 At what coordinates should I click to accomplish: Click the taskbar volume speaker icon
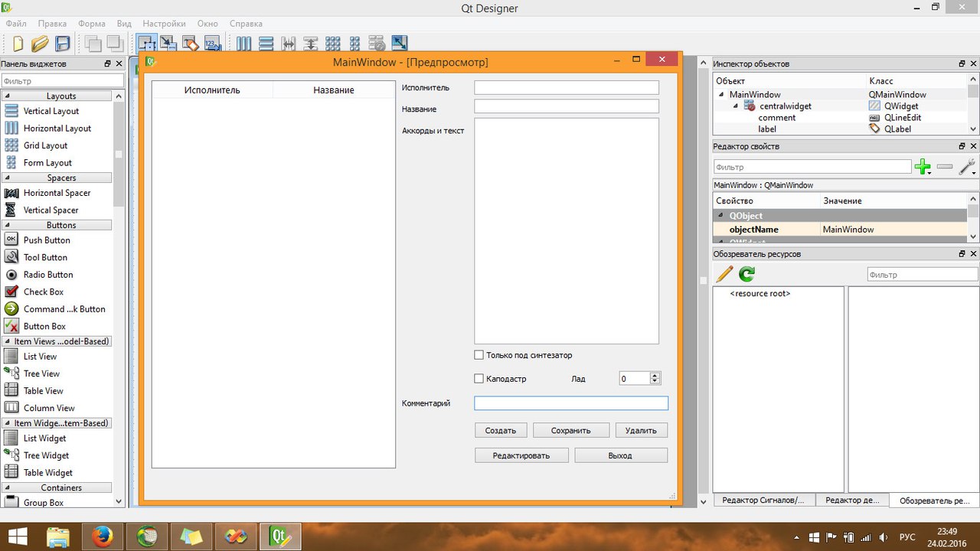click(x=884, y=537)
